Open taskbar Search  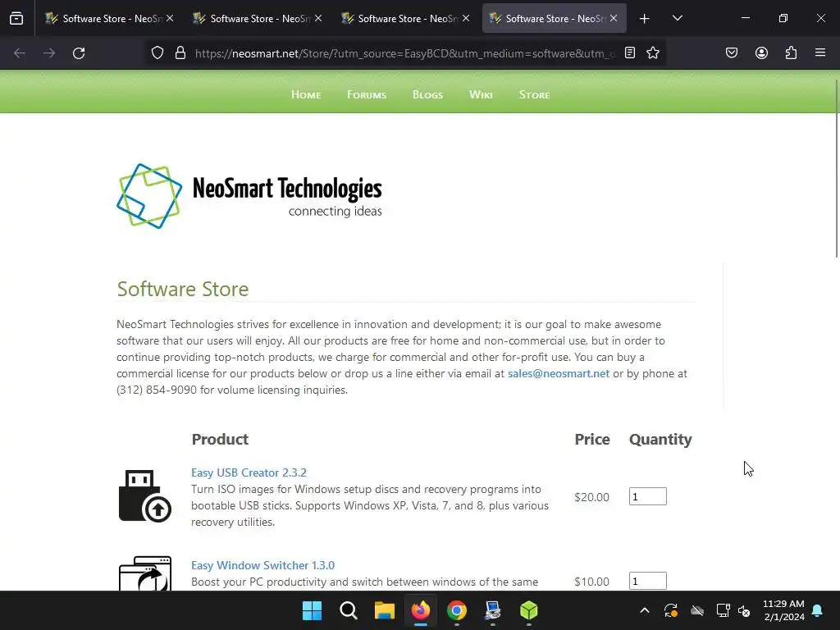(x=348, y=610)
